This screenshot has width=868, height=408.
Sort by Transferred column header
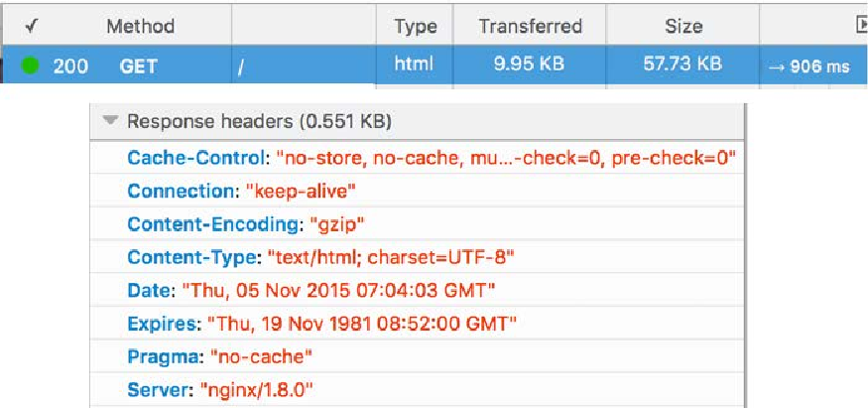pyautogui.click(x=530, y=26)
